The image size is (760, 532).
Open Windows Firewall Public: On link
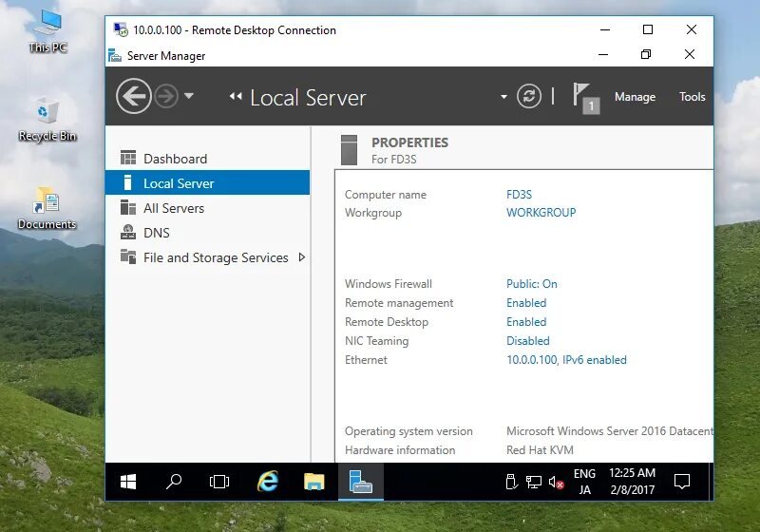[532, 283]
